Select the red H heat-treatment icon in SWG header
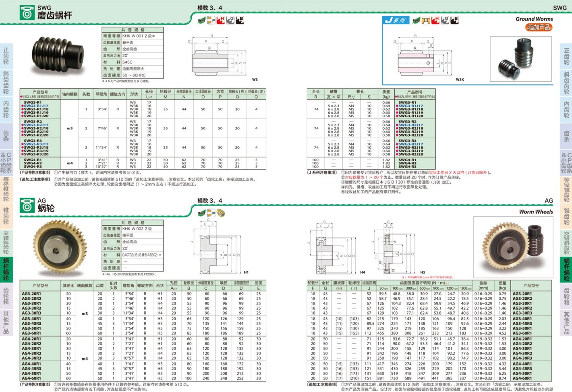The image size is (572, 392). 220,20
